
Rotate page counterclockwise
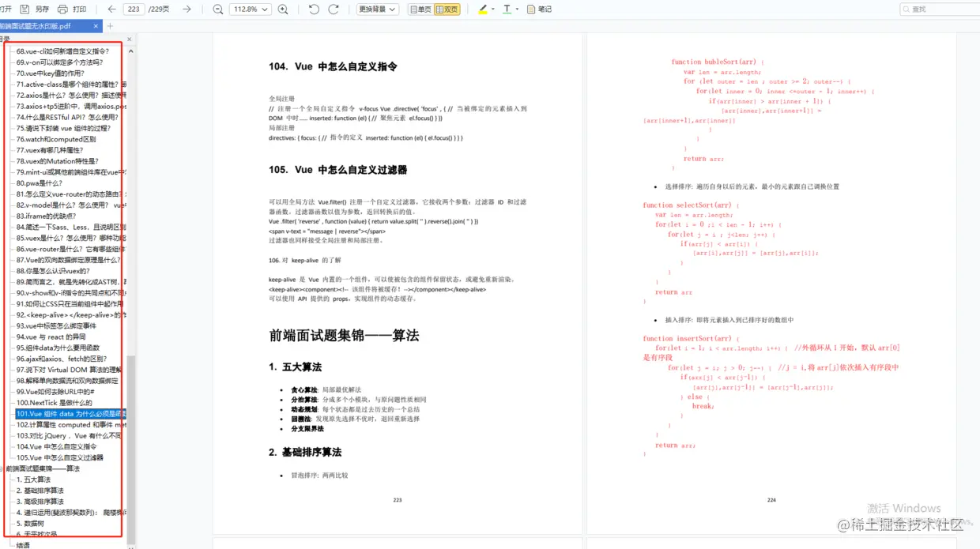click(314, 9)
